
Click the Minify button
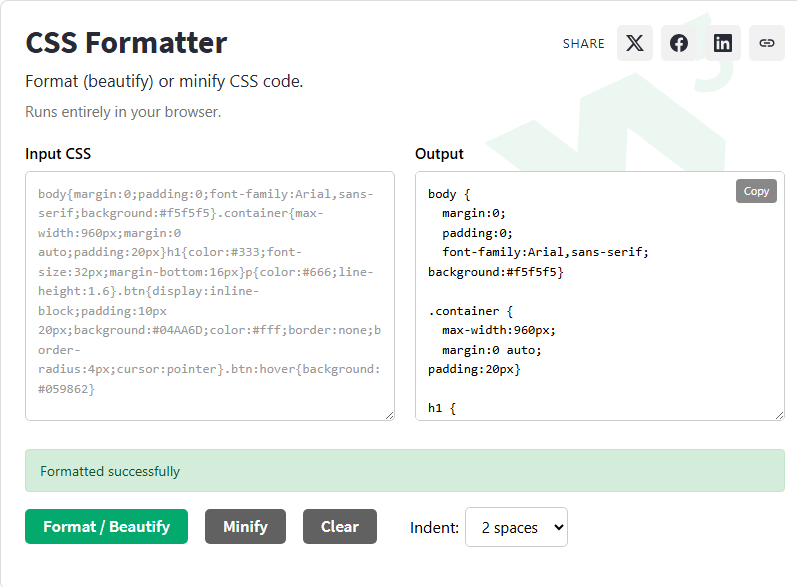coord(246,527)
